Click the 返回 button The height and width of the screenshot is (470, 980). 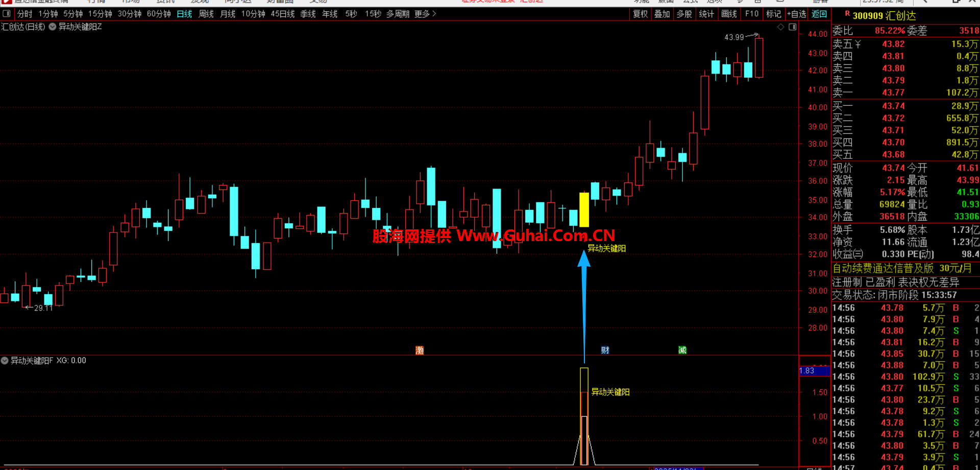[x=819, y=14]
